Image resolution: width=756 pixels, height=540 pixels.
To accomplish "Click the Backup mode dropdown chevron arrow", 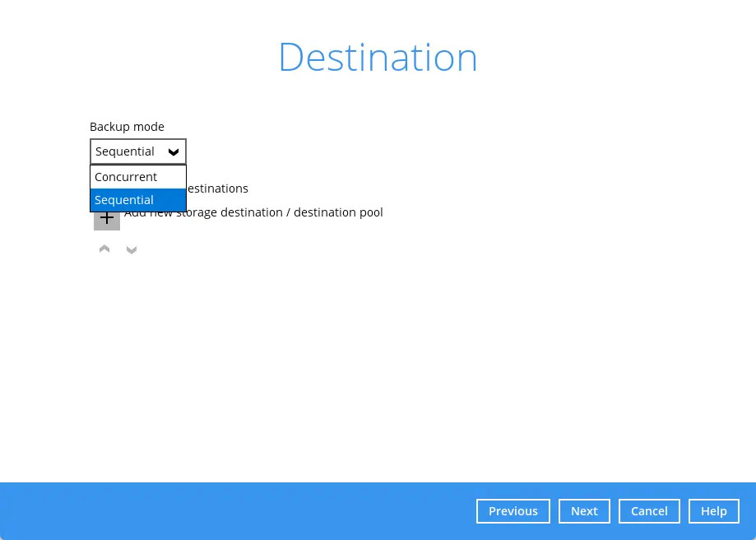I will click(174, 152).
